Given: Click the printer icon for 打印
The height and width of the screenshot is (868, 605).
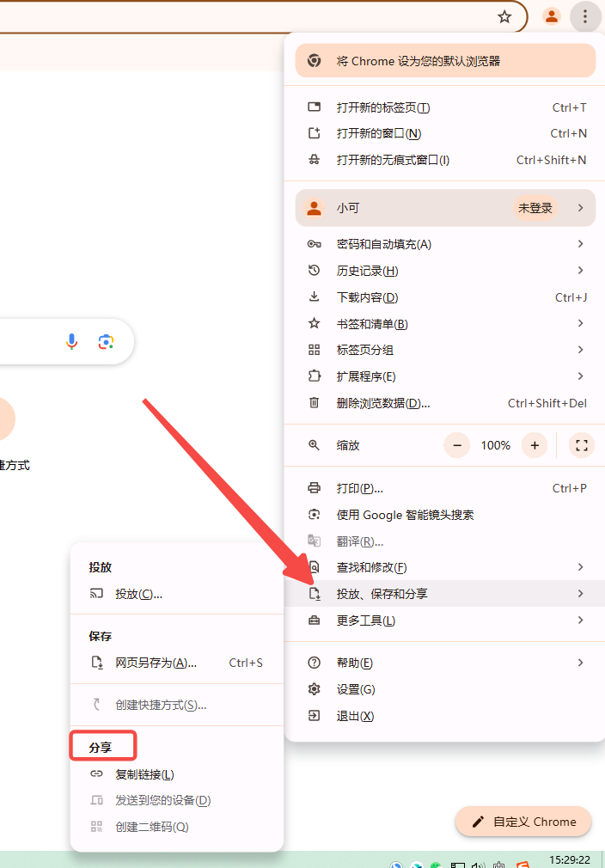Looking at the screenshot, I should pos(314,488).
